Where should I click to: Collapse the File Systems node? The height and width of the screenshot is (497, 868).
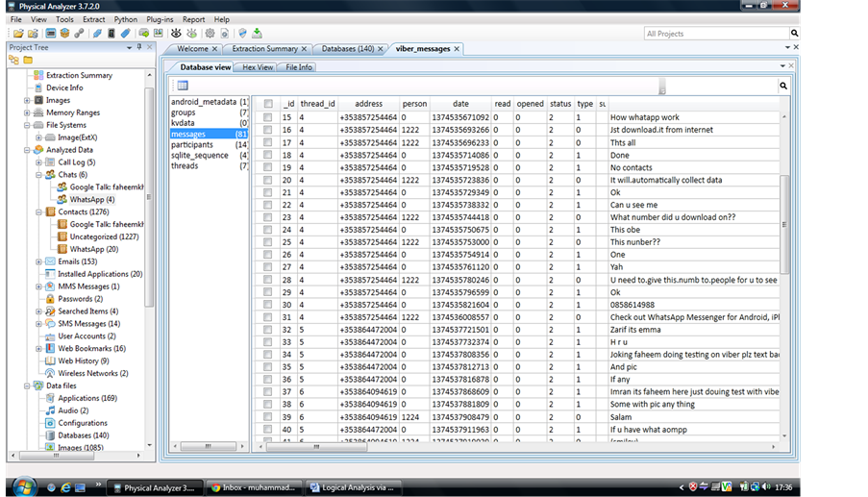tap(27, 125)
